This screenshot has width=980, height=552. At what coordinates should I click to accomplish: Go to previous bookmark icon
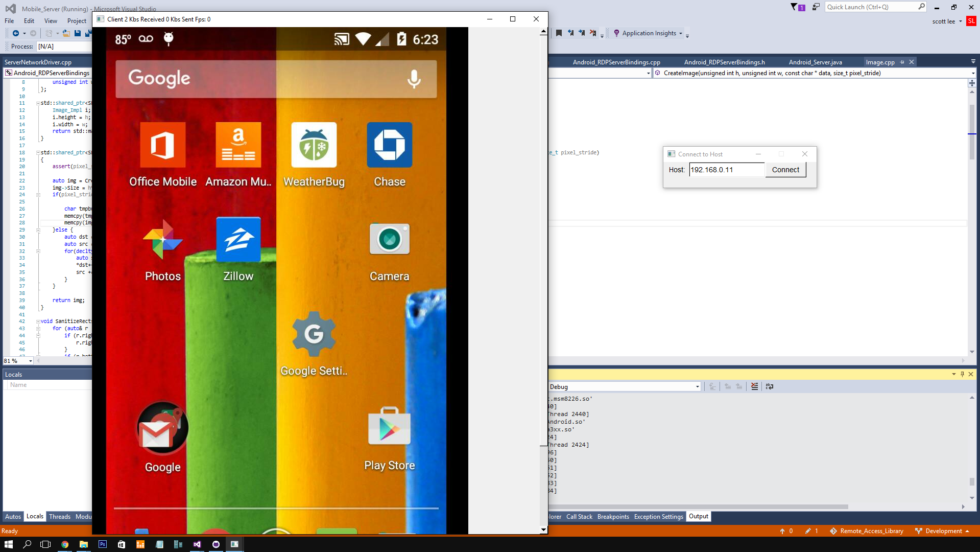point(570,33)
